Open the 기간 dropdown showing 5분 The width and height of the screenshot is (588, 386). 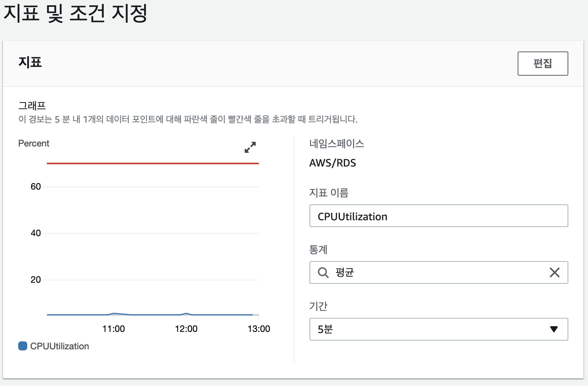coord(439,329)
